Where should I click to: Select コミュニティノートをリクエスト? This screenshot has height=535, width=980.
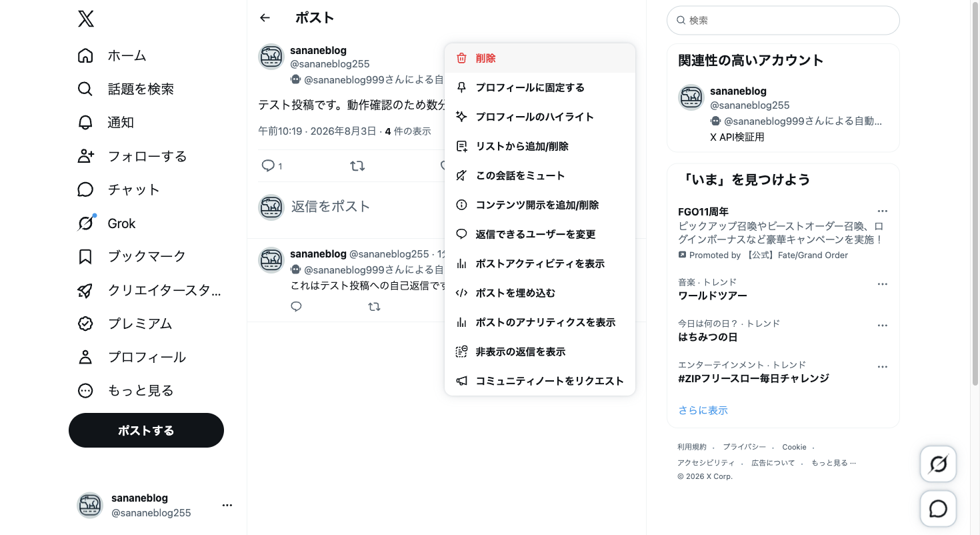point(540,381)
